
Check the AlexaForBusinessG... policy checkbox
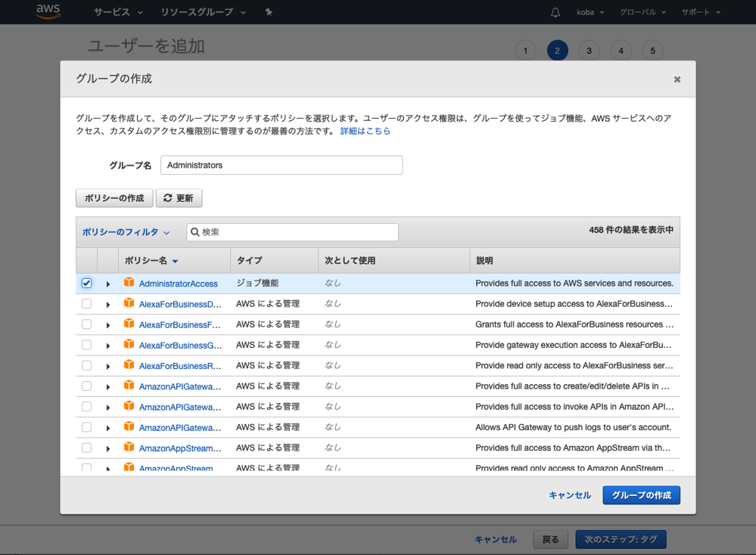click(86, 345)
